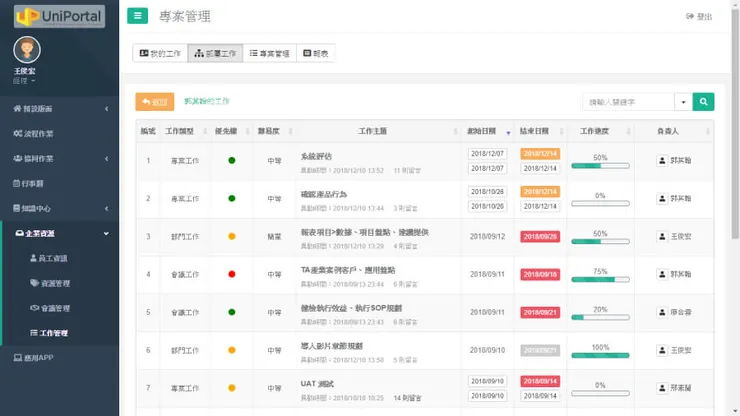Switch to the 我的工作 tab

tap(160, 53)
